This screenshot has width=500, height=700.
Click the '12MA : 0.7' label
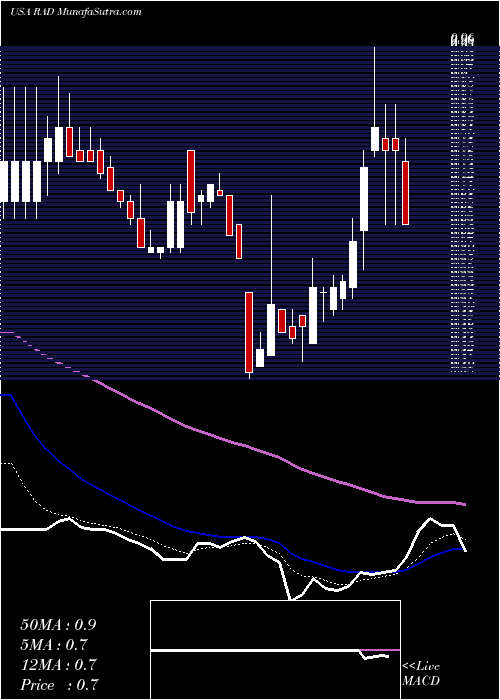pyautogui.click(x=58, y=665)
